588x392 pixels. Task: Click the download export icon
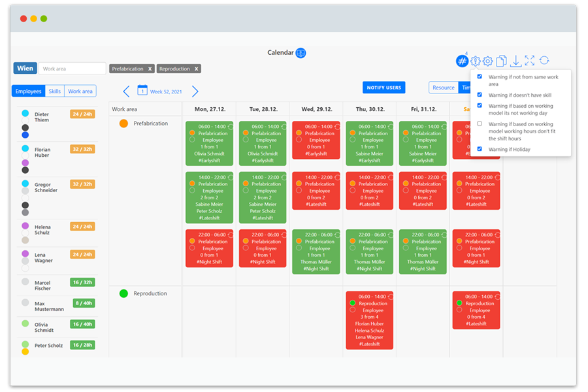pyautogui.click(x=516, y=61)
